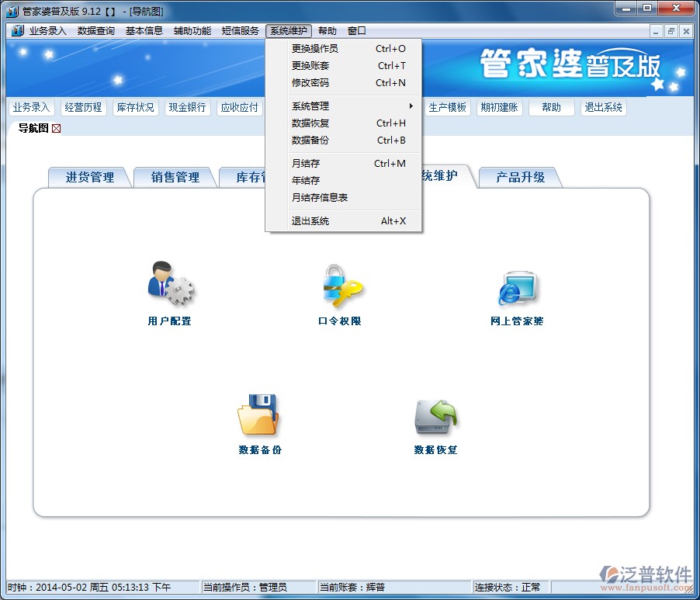Click the app icon in the menu bar
Image resolution: width=700 pixels, height=600 pixels.
(17, 31)
